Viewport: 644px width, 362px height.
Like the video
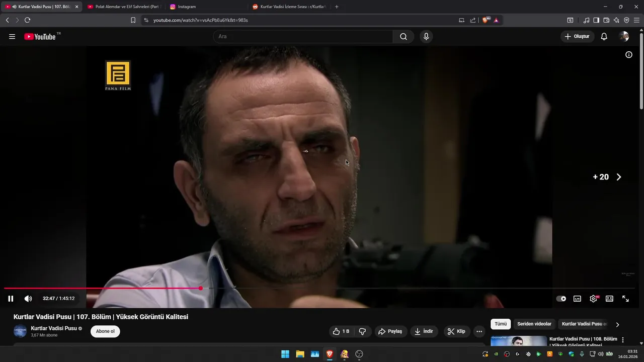coord(341,331)
